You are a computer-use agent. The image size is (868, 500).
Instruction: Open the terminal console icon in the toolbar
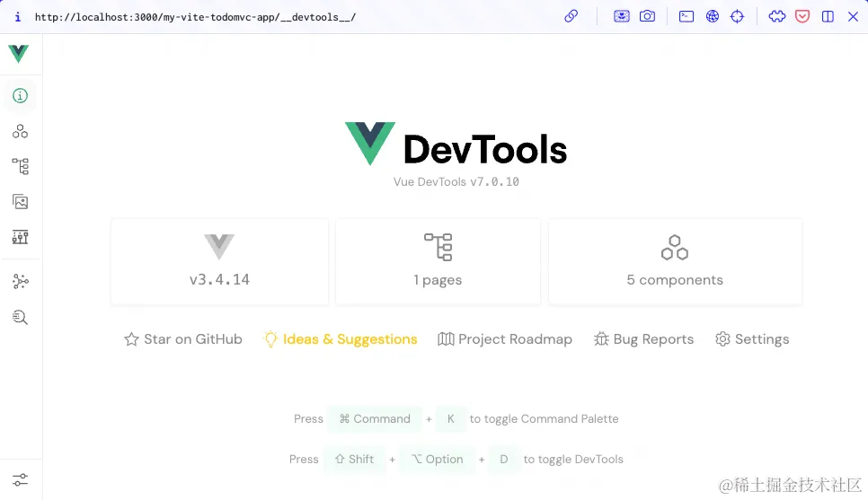point(686,16)
